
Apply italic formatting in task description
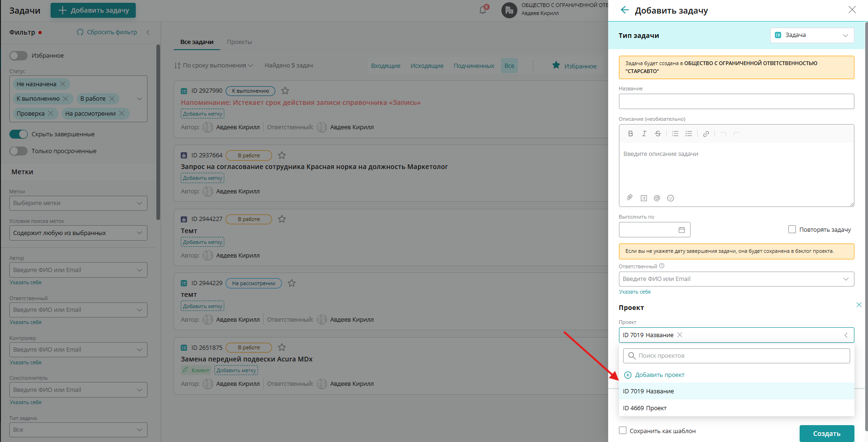644,133
